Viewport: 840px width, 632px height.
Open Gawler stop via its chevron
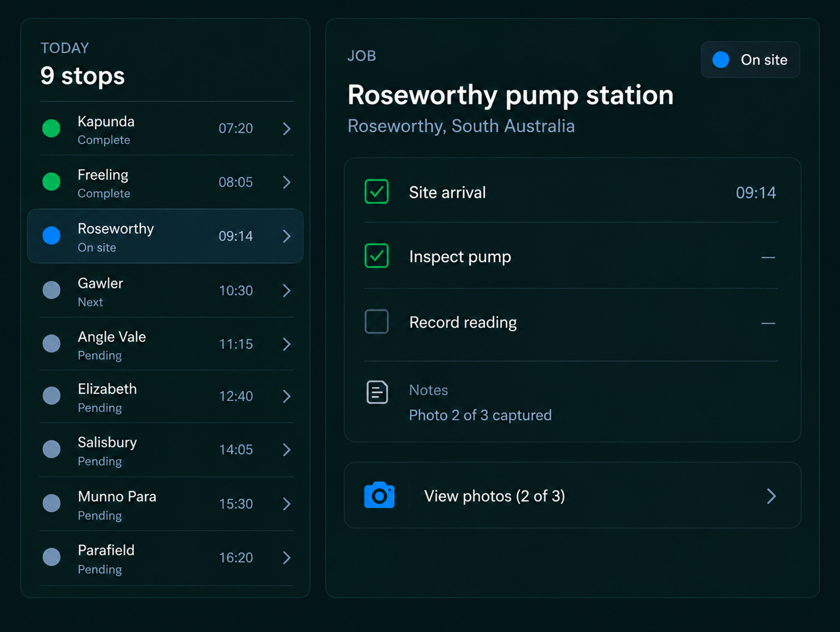tap(287, 290)
